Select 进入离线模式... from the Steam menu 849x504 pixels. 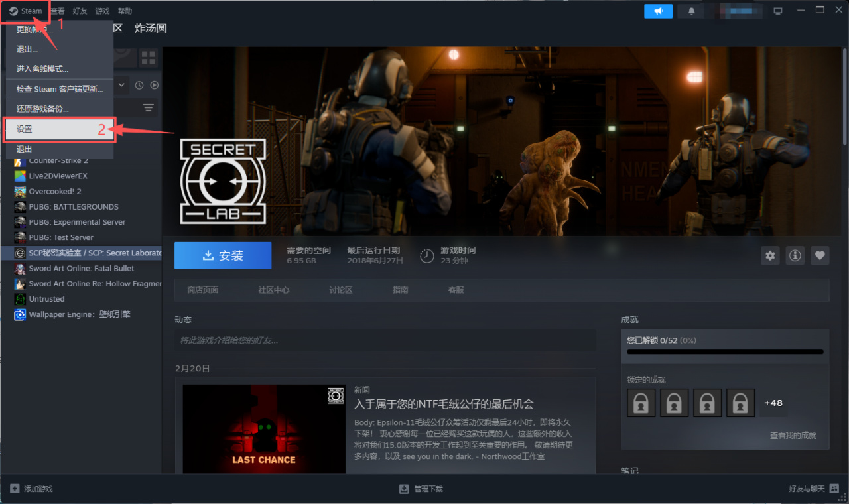[60, 69]
